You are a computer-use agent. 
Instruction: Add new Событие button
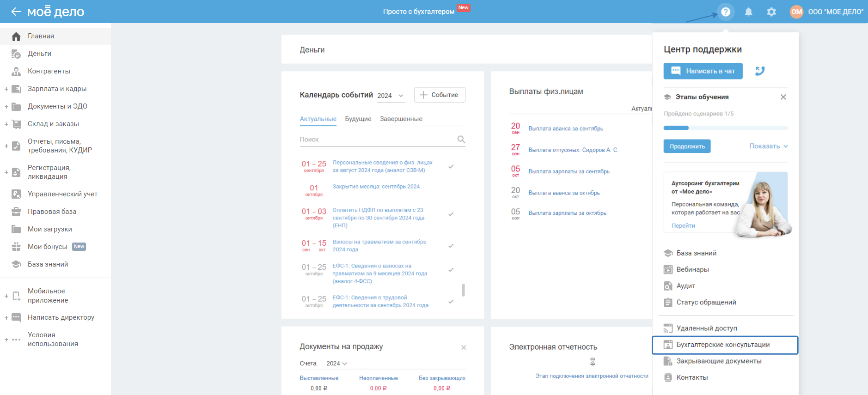[x=440, y=95]
